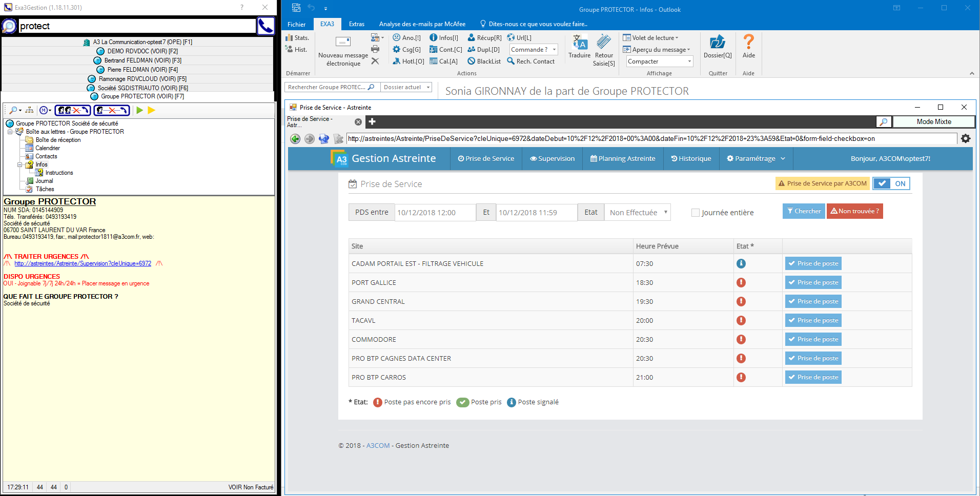This screenshot has height=496, width=980.
Task: Open the Aide help button
Action: point(749,47)
